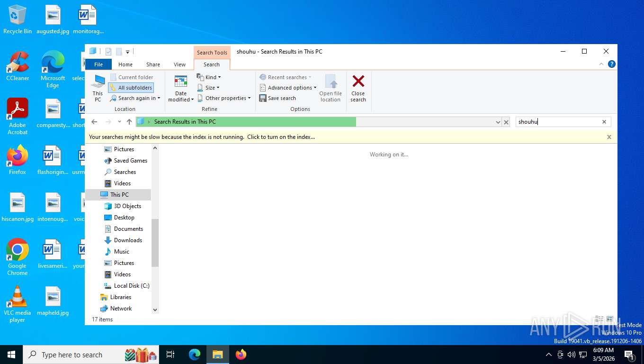Open the Date modified filter

click(181, 88)
